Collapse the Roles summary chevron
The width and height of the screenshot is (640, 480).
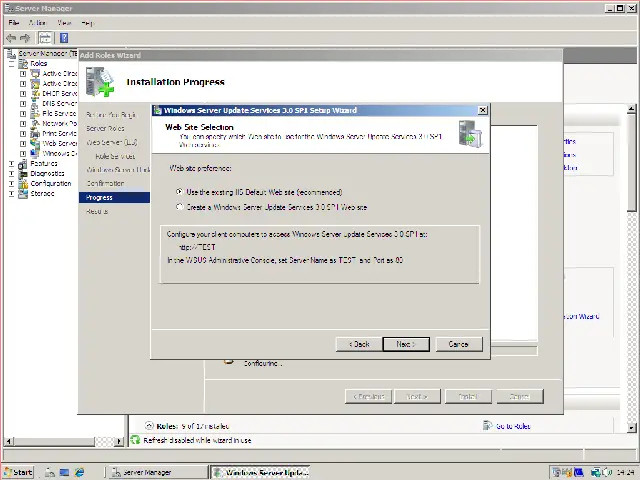[x=149, y=426]
